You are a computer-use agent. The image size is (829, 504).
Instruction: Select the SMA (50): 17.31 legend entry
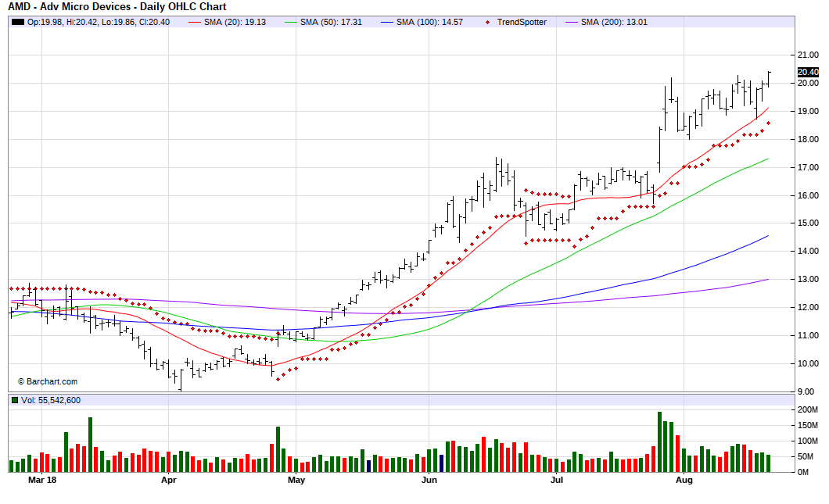coord(324,22)
